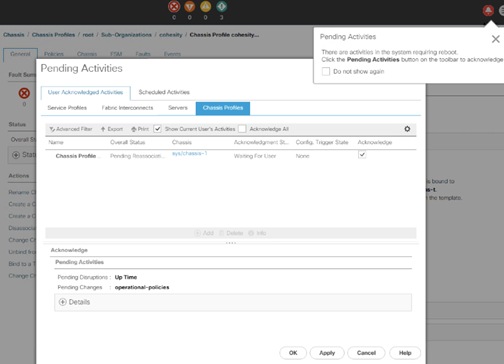Sort by the Name column header
The image size is (504, 364).
point(56,142)
